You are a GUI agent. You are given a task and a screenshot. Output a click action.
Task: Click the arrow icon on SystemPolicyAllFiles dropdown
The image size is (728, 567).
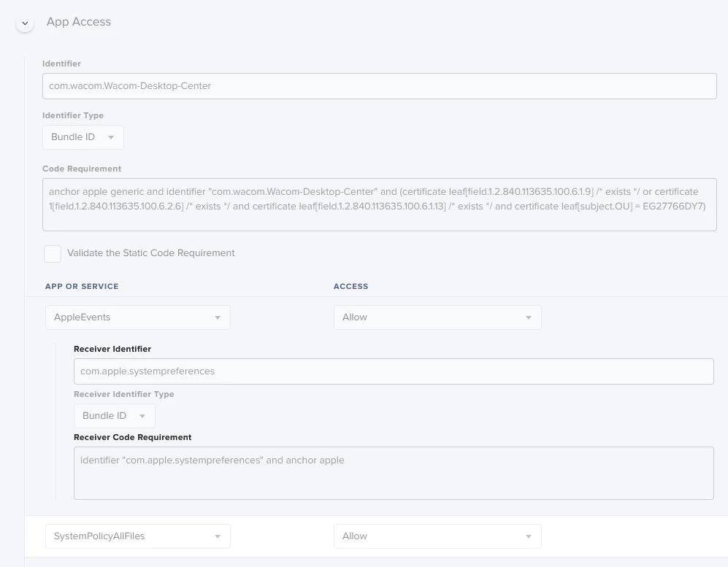coord(218,537)
